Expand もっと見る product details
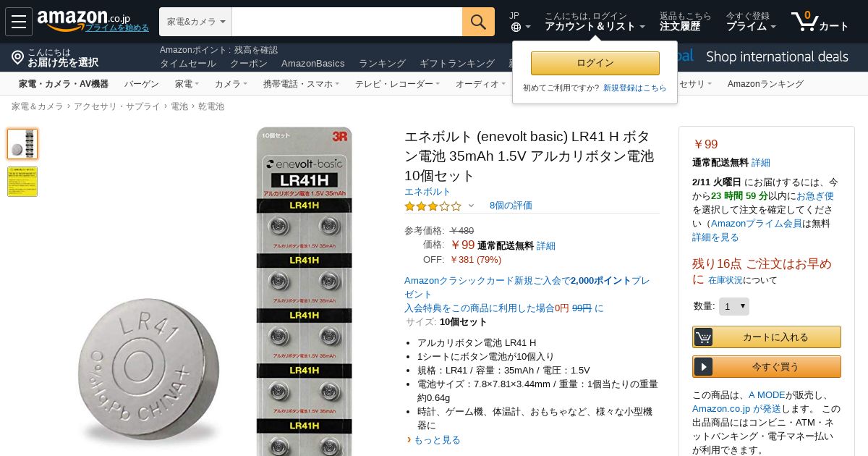 point(438,440)
